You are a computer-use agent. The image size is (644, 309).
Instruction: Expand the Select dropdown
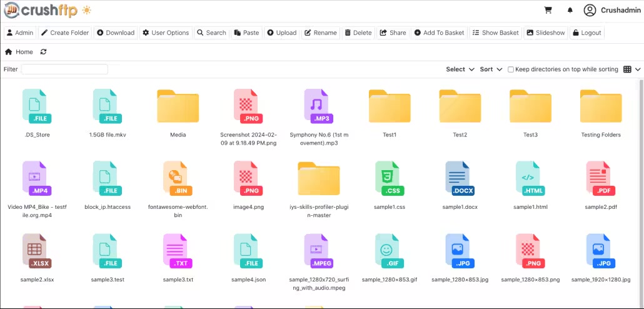tap(460, 69)
